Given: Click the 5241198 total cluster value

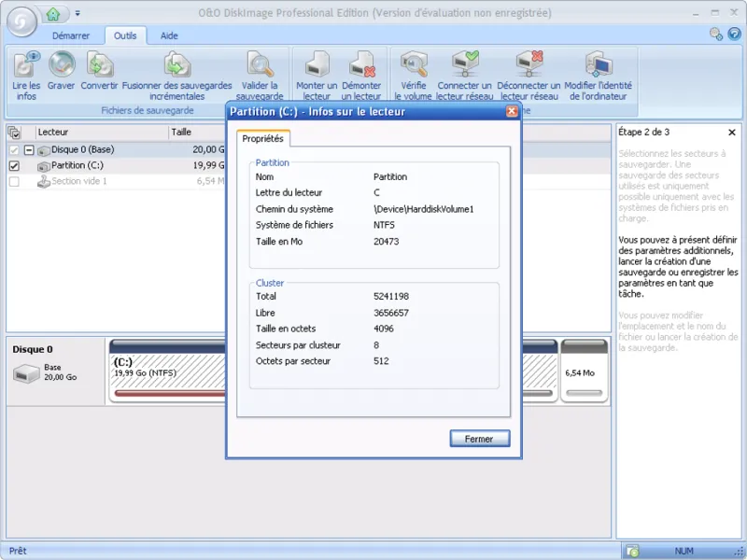Looking at the screenshot, I should pyautogui.click(x=391, y=296).
